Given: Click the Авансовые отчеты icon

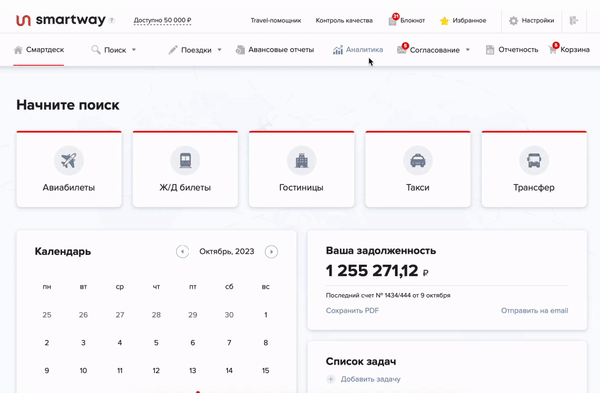Looking at the screenshot, I should (240, 50).
